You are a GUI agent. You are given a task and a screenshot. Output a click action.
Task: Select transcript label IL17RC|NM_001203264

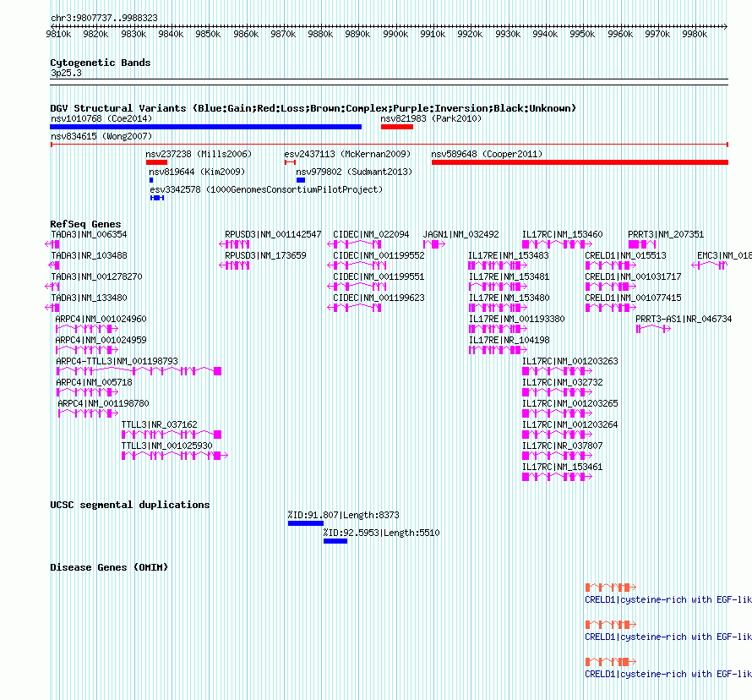[x=569, y=424]
